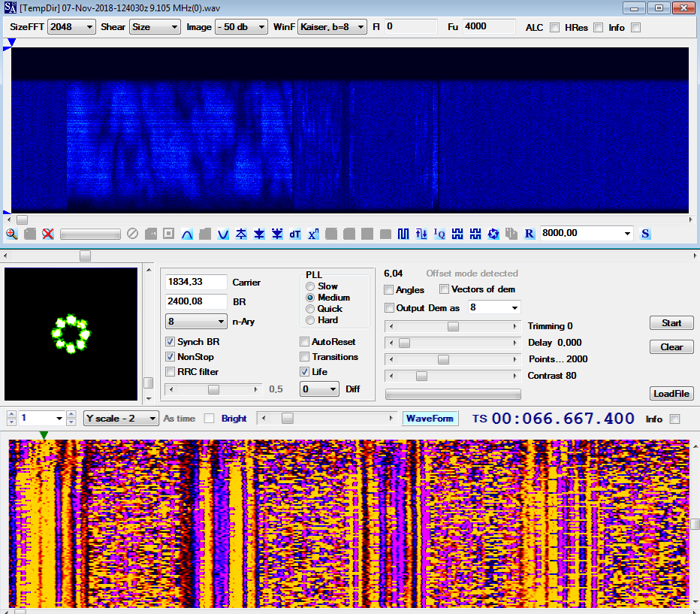Screen dimensions: 700x614
Task: Click the BR input field
Action: click(197, 301)
